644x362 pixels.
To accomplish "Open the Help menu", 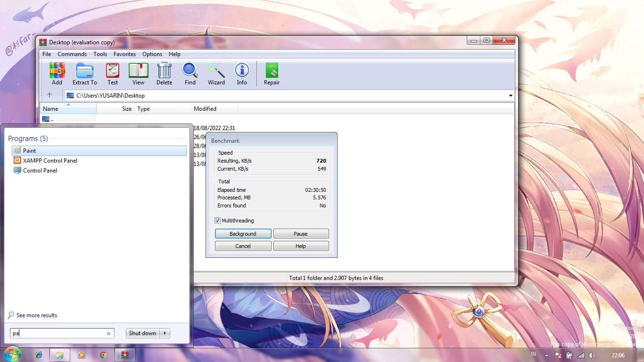I will (x=174, y=54).
